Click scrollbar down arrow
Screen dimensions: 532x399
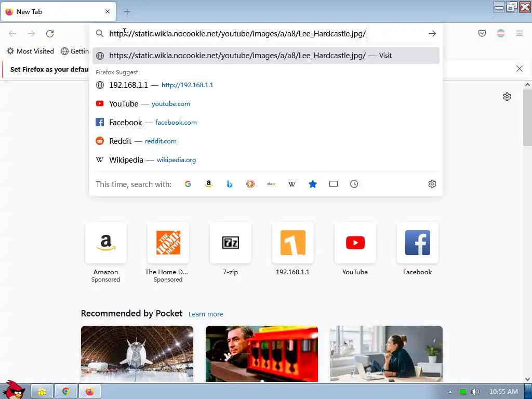[x=527, y=379]
